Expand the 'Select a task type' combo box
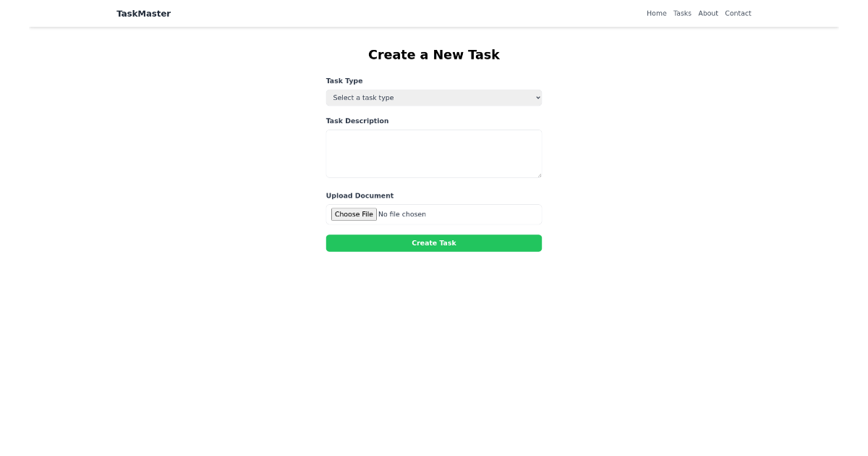The width and height of the screenshot is (868, 456). click(434, 97)
